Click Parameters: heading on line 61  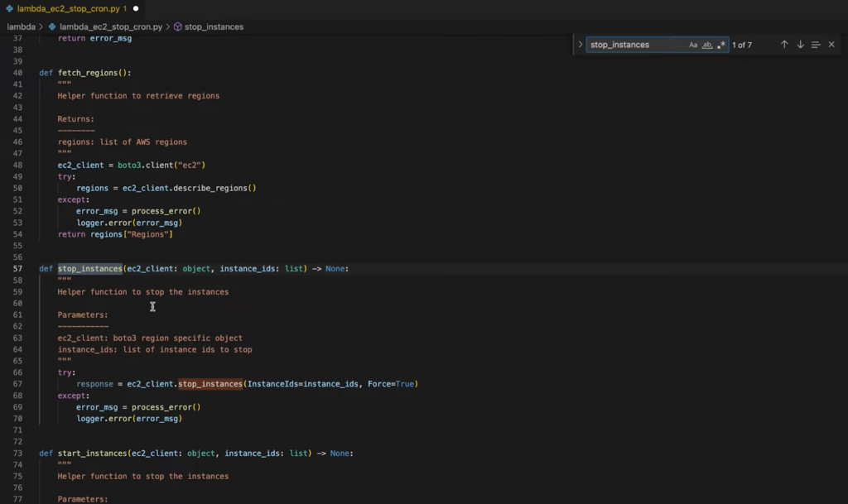click(83, 315)
